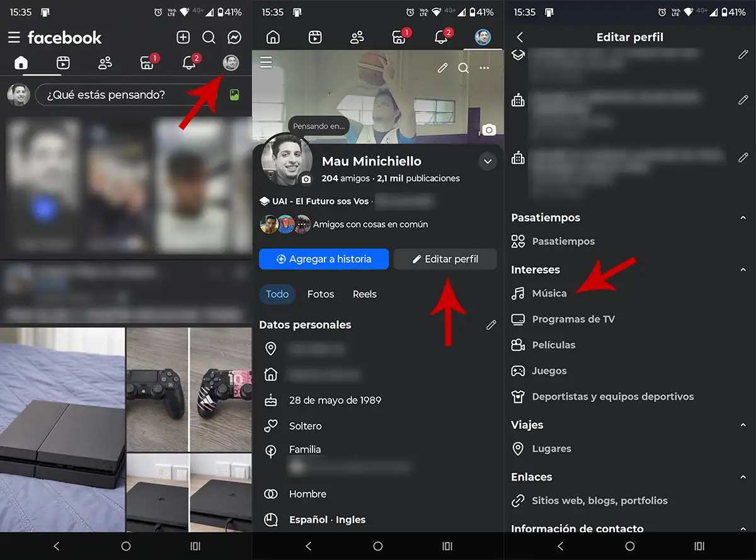Go back from the Editar perfil screen
This screenshot has width=756, height=560.
pyautogui.click(x=520, y=38)
